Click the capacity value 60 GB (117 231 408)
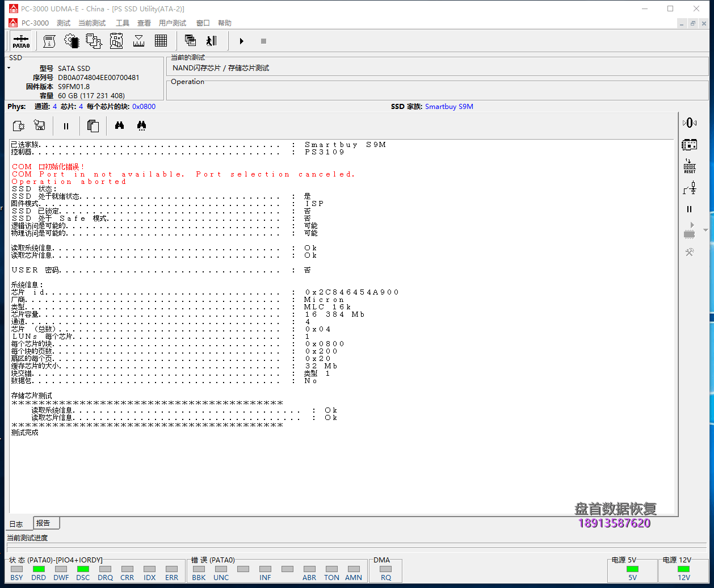714x588 pixels. [91, 95]
